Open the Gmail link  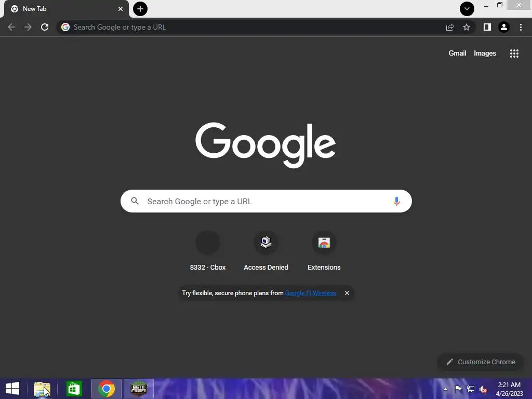pyautogui.click(x=457, y=54)
